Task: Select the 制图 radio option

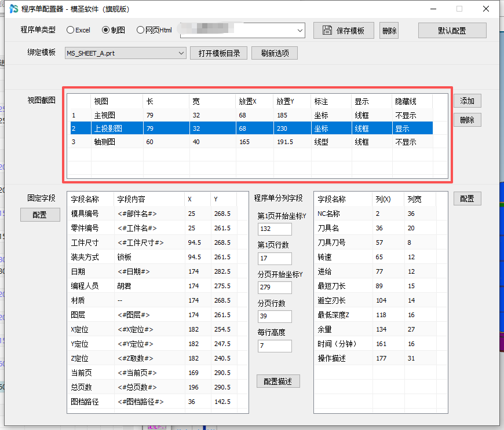Action: coord(113,30)
